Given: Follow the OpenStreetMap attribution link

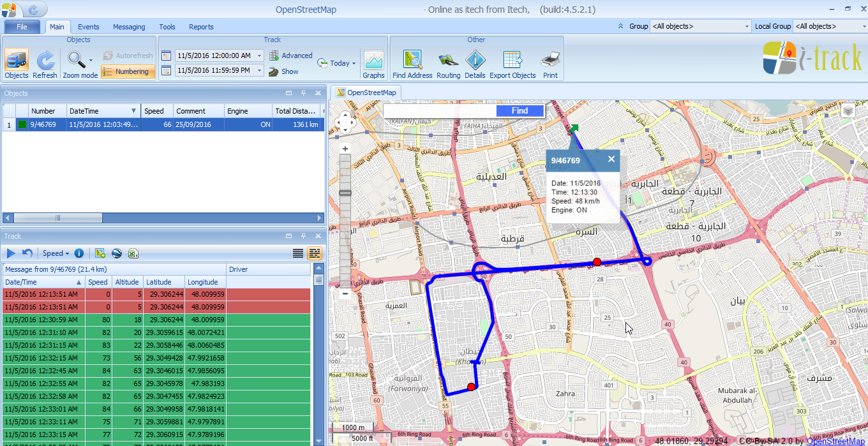Looking at the screenshot, I should click(x=835, y=441).
